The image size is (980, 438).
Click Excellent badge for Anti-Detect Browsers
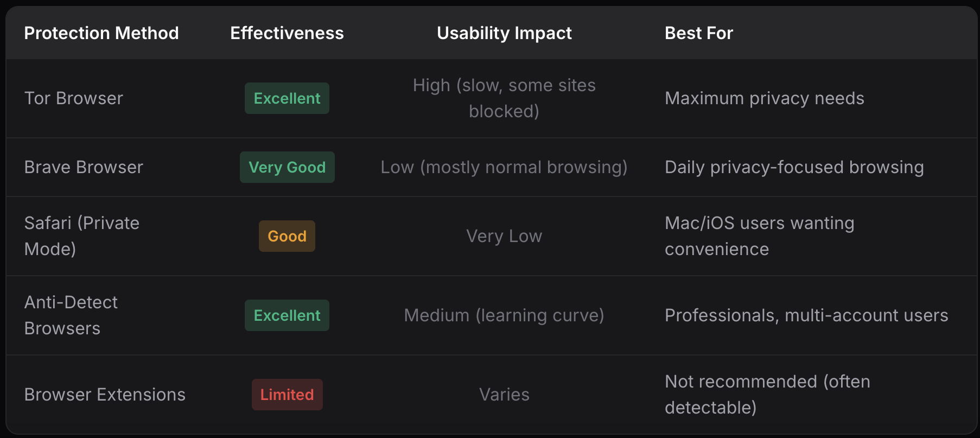(287, 315)
